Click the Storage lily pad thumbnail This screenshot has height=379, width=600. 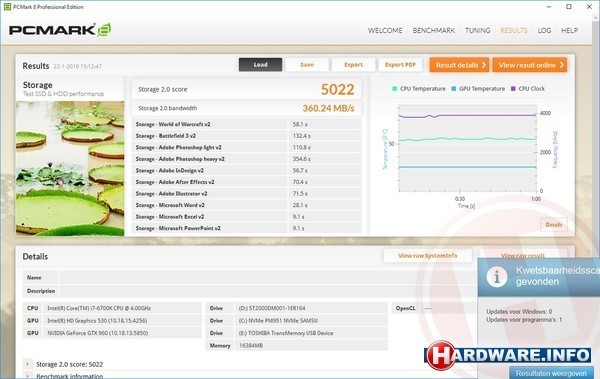click(70, 168)
